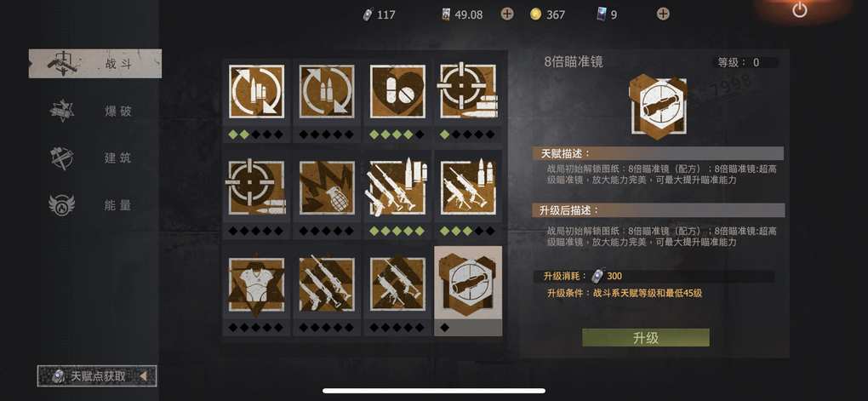Expand the arrow beside 天赋点获取
The image size is (868, 401).
(x=143, y=376)
